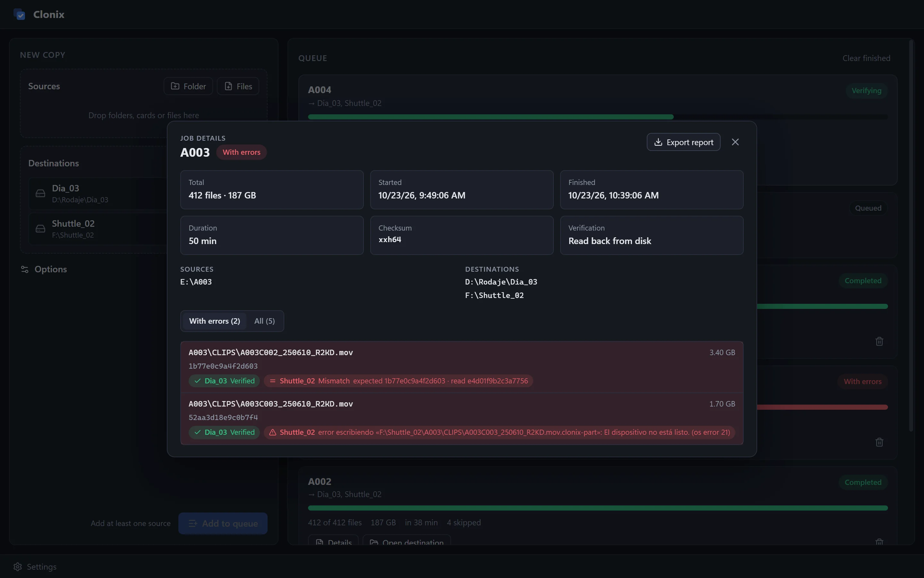
Task: Click checksum 52aa3d18e9c0b7f4
Action: (x=223, y=417)
